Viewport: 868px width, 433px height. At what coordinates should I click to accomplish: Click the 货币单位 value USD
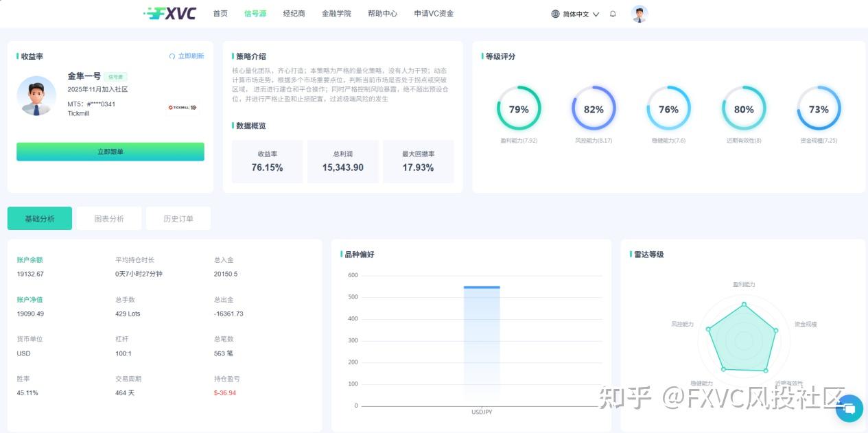[23, 353]
